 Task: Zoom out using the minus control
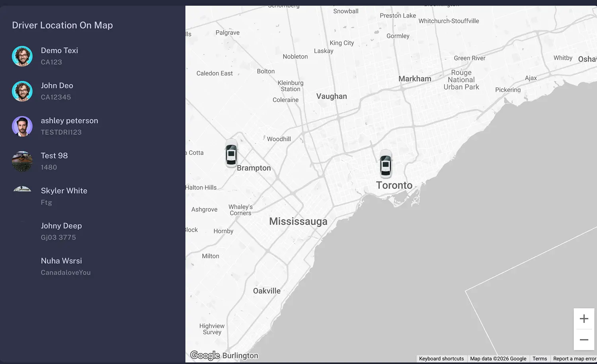584,339
